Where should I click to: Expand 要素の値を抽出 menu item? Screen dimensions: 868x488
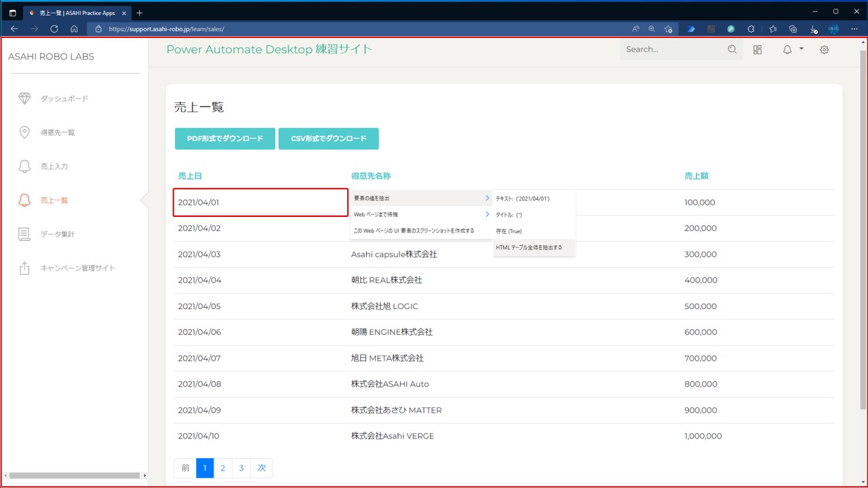point(421,198)
